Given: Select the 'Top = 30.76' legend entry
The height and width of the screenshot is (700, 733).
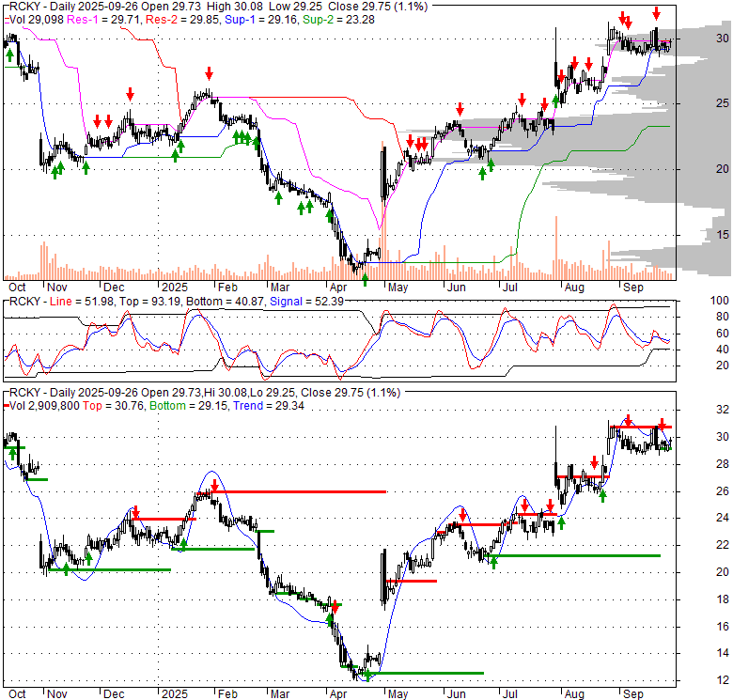Looking at the screenshot, I should pos(114,406).
